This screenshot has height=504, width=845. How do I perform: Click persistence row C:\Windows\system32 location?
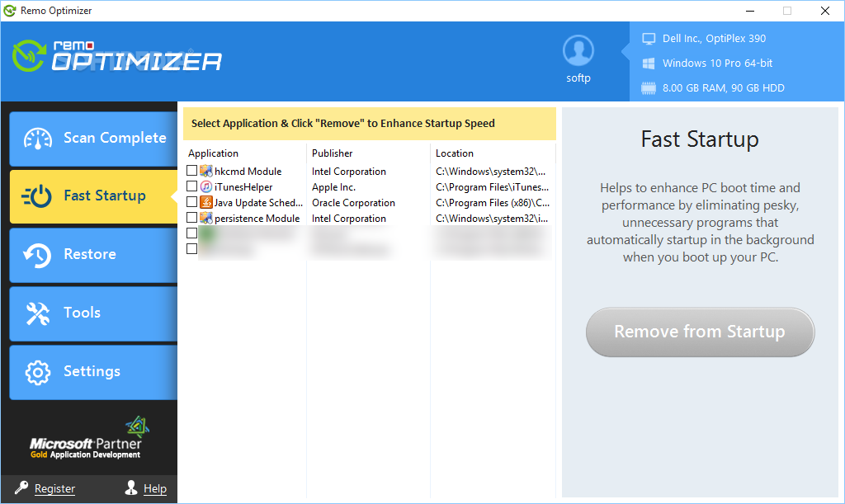[x=492, y=219]
